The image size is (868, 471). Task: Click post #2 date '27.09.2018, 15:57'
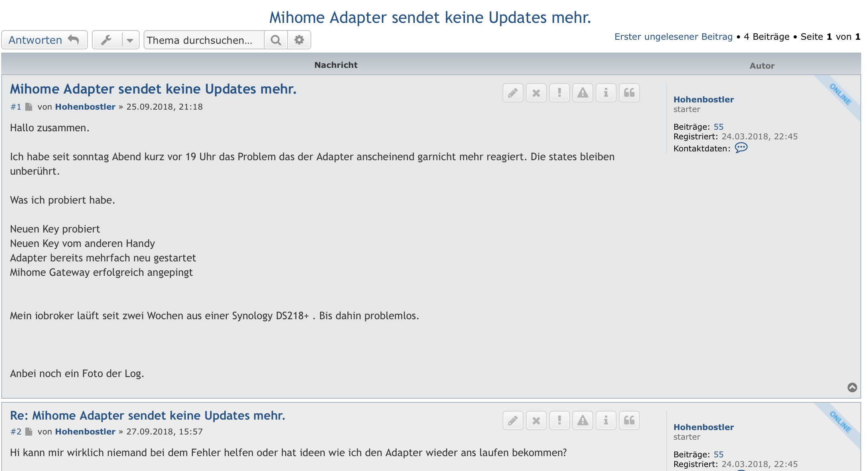(164, 432)
